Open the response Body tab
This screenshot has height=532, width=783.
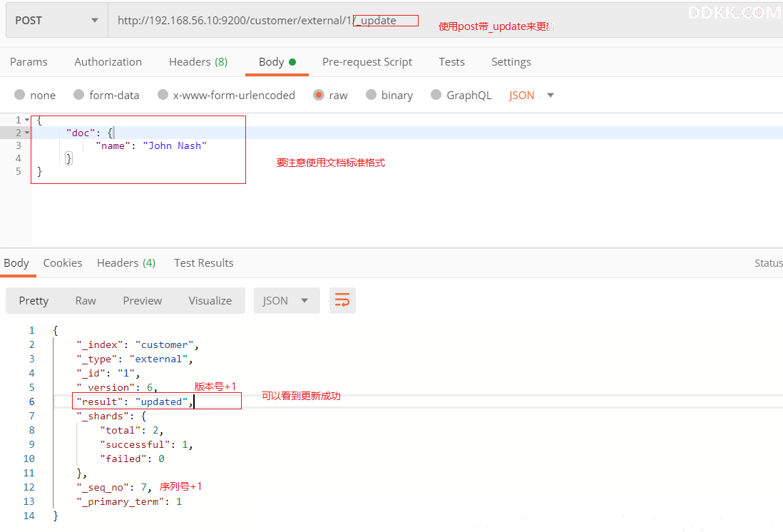(x=16, y=263)
